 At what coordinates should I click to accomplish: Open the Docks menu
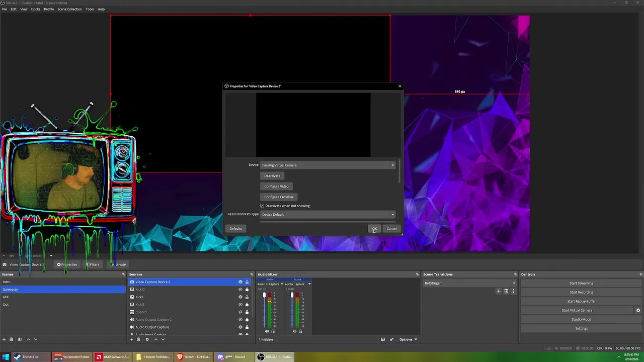36,9
